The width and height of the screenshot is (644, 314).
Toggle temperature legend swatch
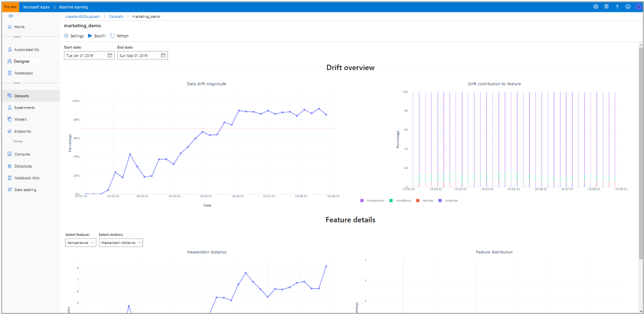362,200
